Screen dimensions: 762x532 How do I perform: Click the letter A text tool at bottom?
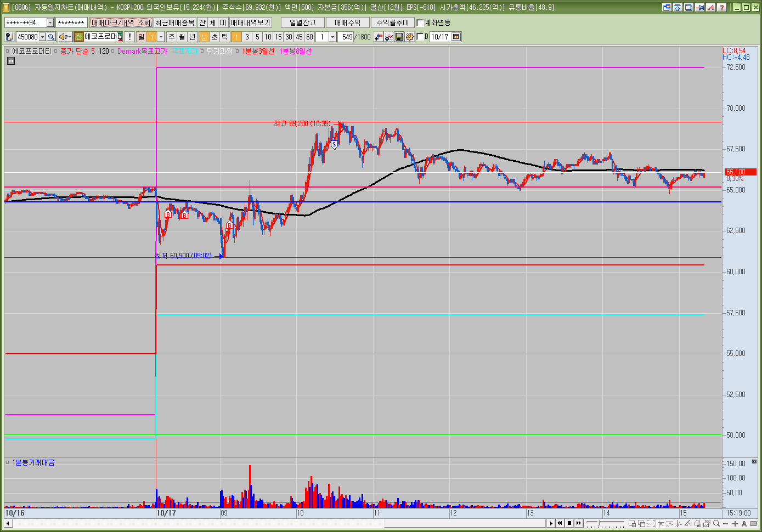tap(744, 524)
